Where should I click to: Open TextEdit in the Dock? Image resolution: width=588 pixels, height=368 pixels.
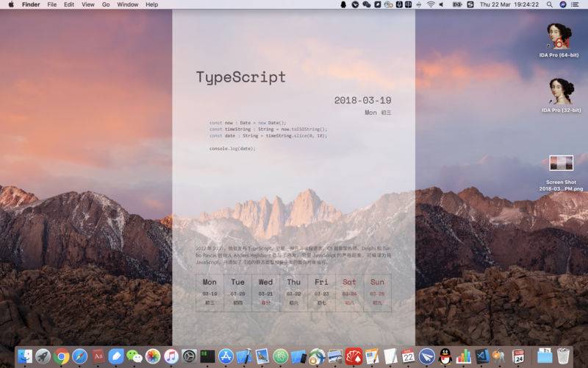click(390, 356)
